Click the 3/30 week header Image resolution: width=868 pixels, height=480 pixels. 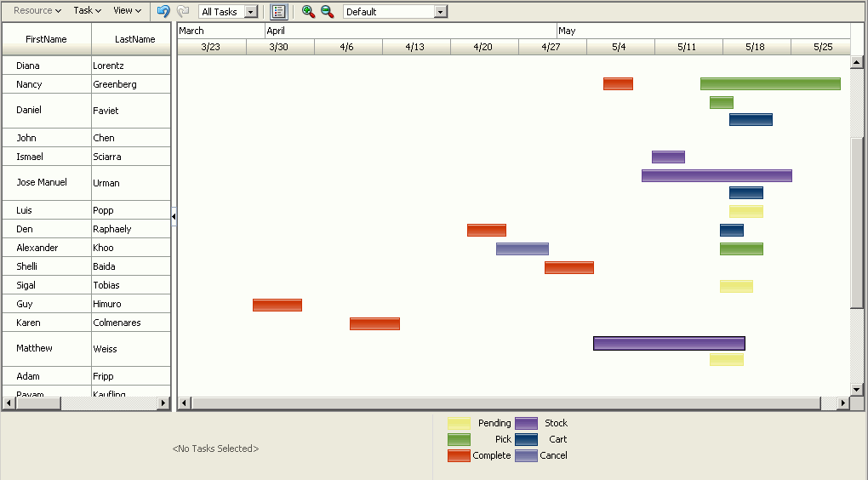[279, 47]
